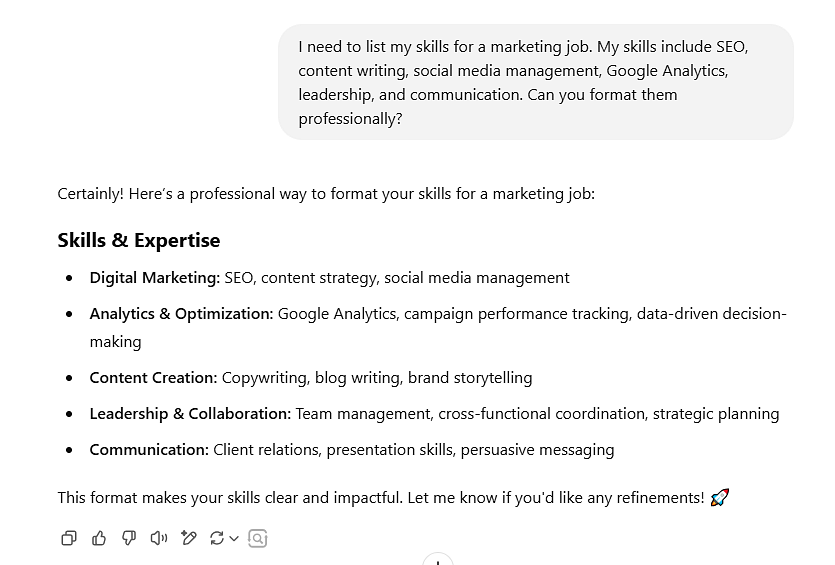Read the response aloud with speaker icon

pos(159,538)
